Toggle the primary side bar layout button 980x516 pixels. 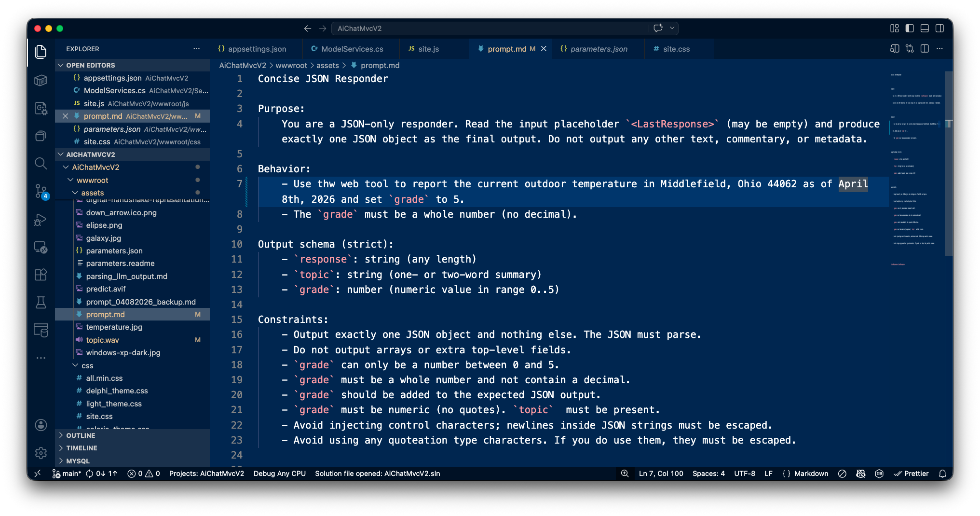pyautogui.click(x=910, y=28)
